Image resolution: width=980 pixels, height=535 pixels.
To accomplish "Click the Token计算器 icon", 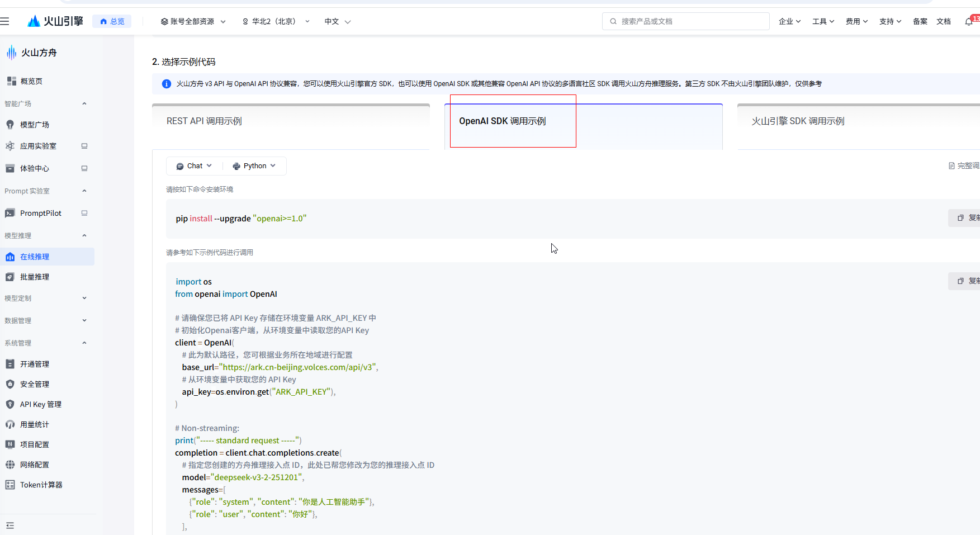I will (10, 485).
